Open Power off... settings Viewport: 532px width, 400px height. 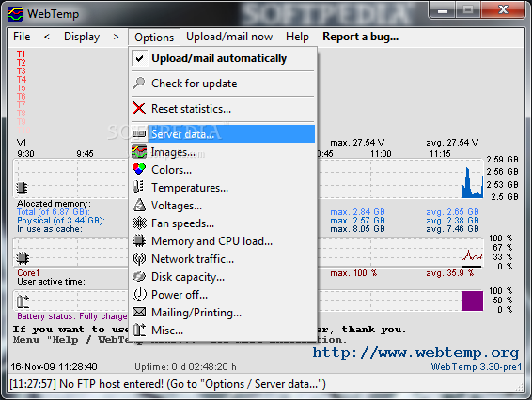pos(223,295)
